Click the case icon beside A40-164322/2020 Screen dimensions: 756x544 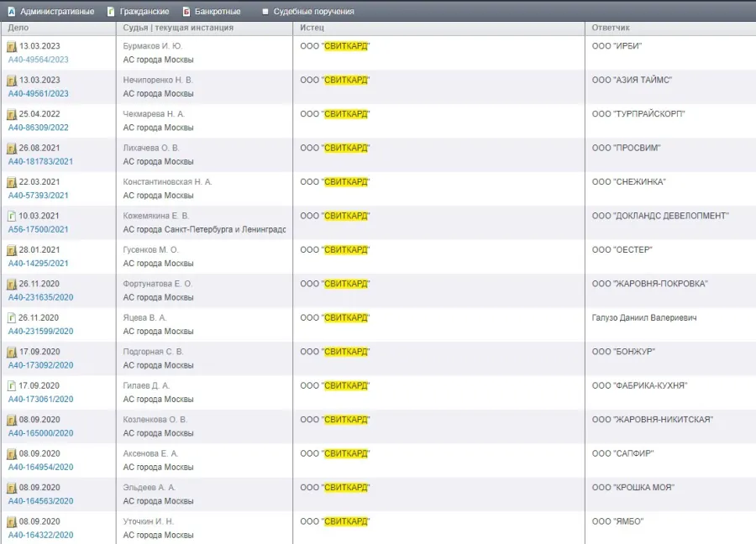12,522
